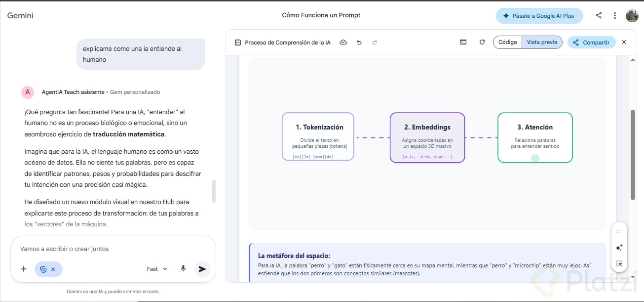
Task: Send the message with the arrow button
Action: click(202, 269)
